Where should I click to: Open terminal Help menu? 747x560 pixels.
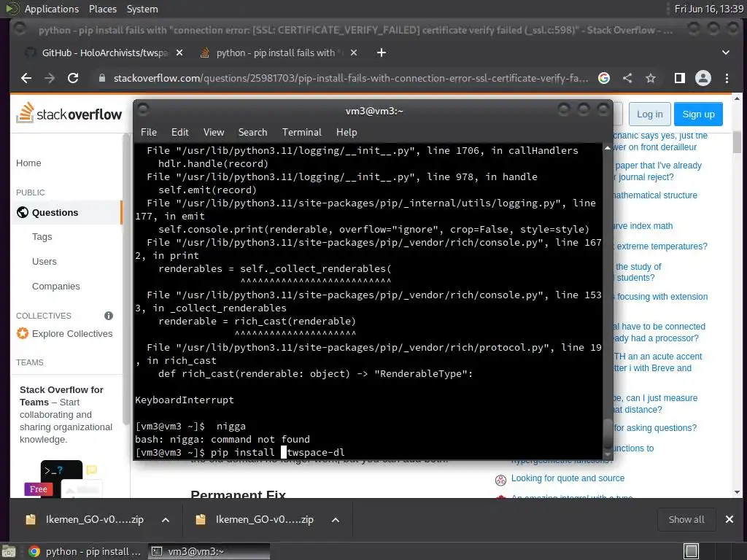point(347,133)
